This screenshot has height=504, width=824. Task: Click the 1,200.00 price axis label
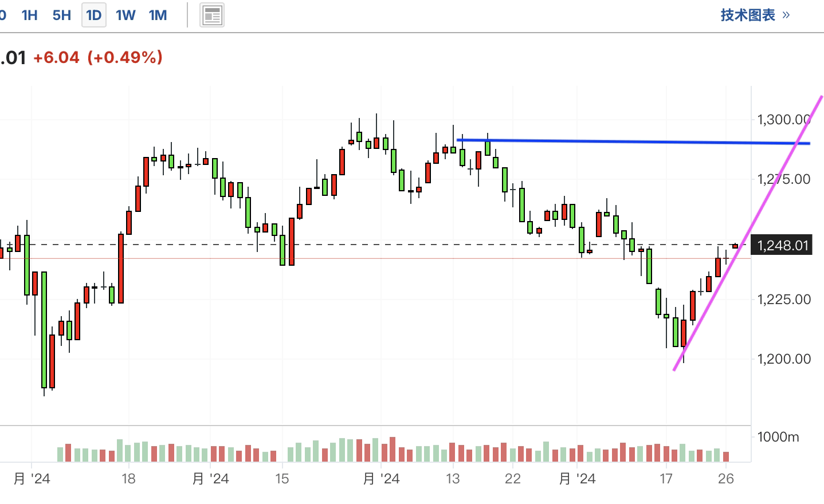pyautogui.click(x=784, y=359)
